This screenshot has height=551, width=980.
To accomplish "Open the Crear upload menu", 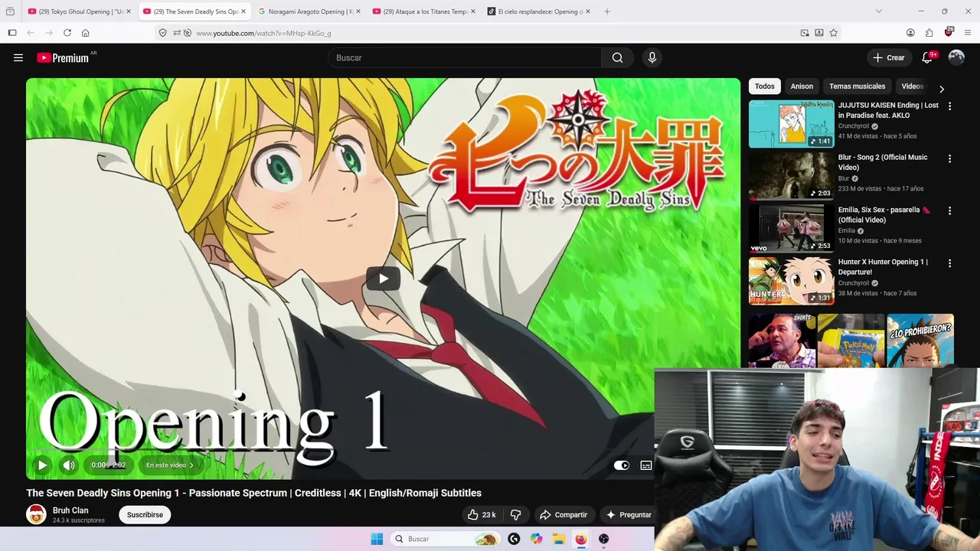I will point(889,57).
